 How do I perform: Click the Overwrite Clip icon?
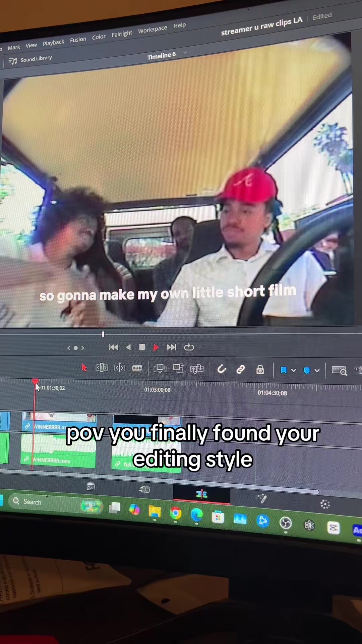coord(178,368)
